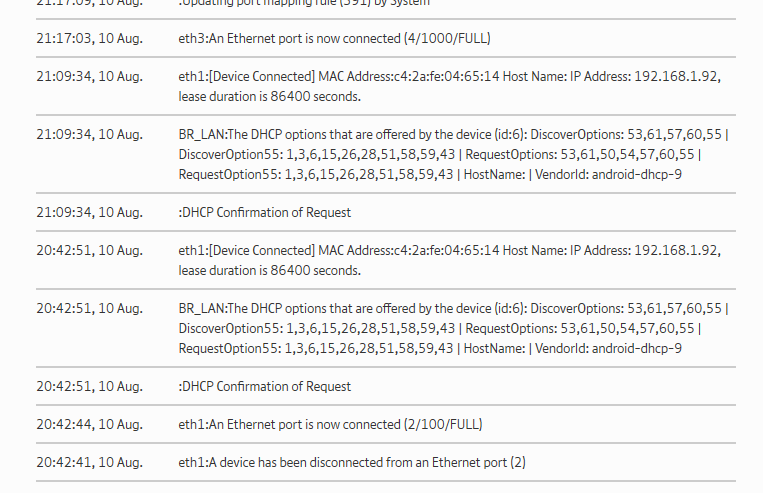
Task: Click the 21:17:03 timestamp of the eth3 entry
Action: [89, 38]
